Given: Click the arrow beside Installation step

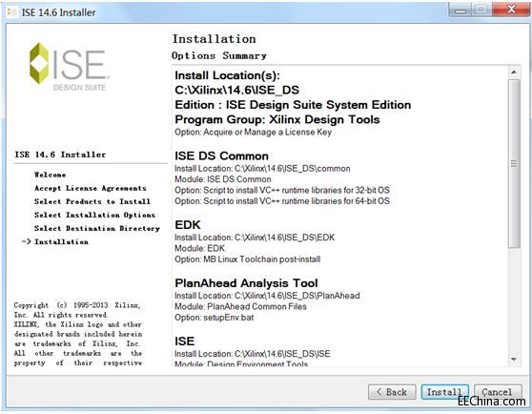Looking at the screenshot, I should click(x=27, y=241).
